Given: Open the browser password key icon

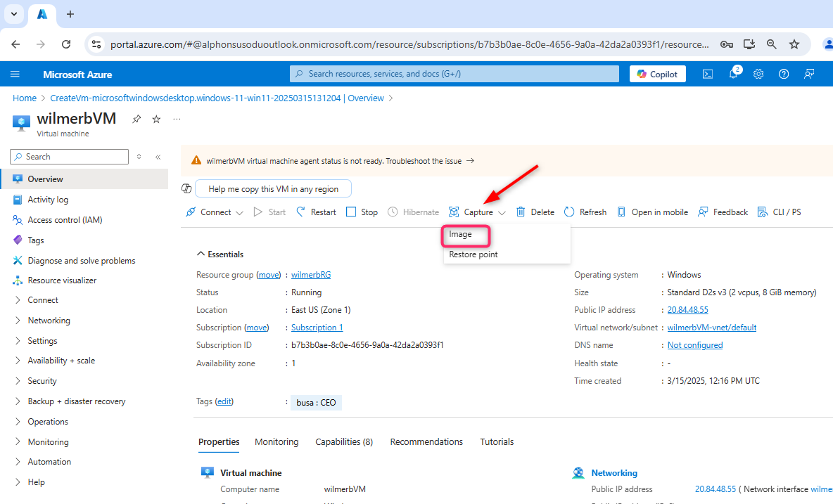Looking at the screenshot, I should pyautogui.click(x=727, y=44).
